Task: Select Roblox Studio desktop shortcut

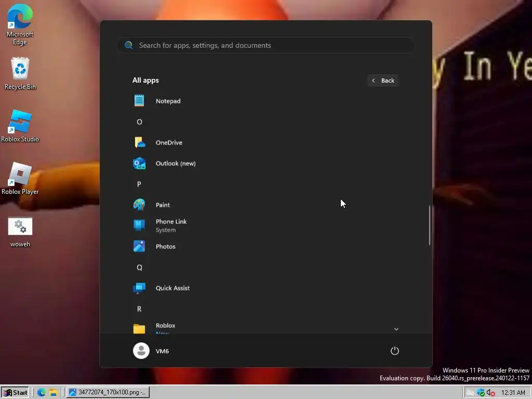Action: click(20, 126)
